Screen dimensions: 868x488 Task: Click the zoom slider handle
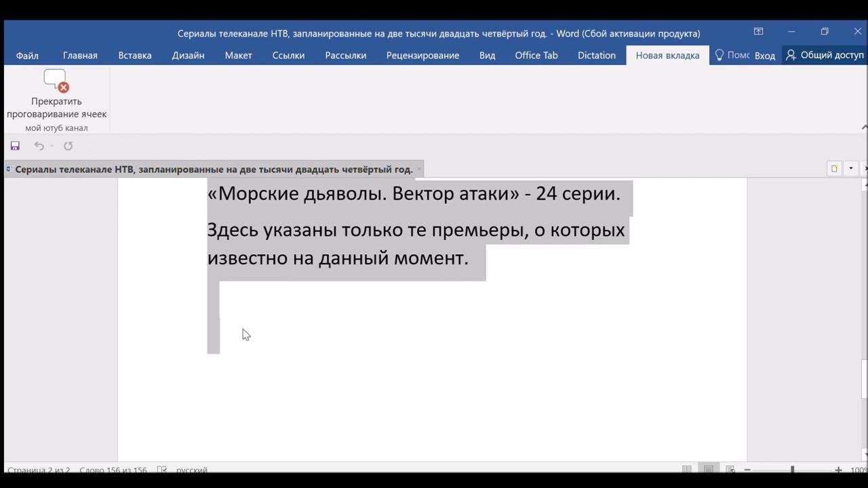[792, 470]
